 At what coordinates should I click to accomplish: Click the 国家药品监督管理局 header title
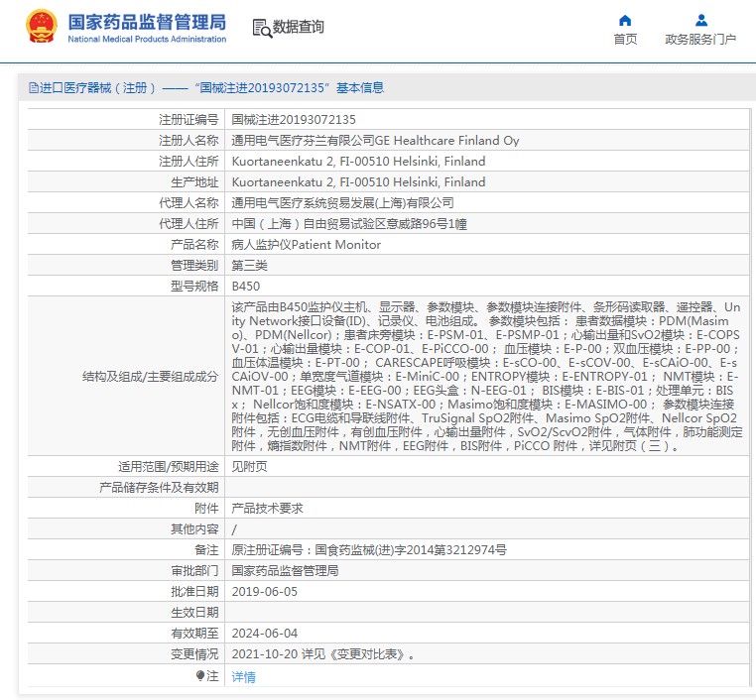(147, 22)
